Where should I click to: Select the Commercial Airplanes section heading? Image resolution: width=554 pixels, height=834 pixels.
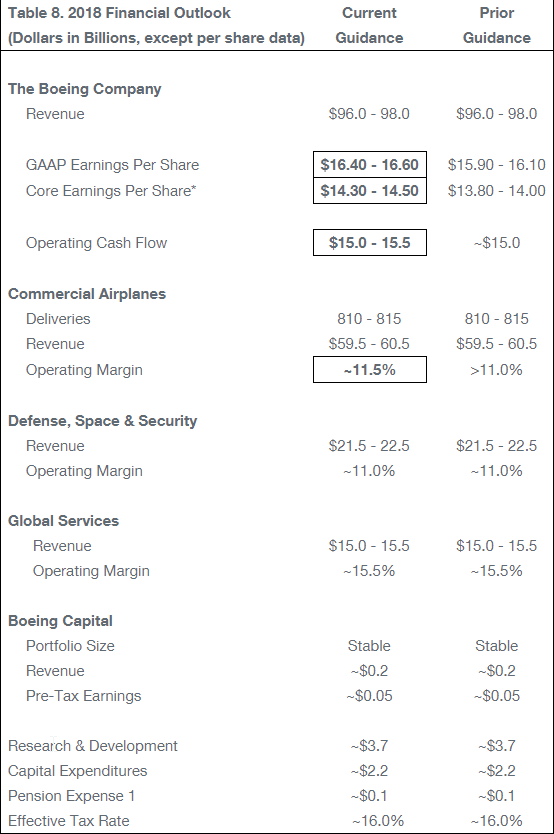click(87, 294)
